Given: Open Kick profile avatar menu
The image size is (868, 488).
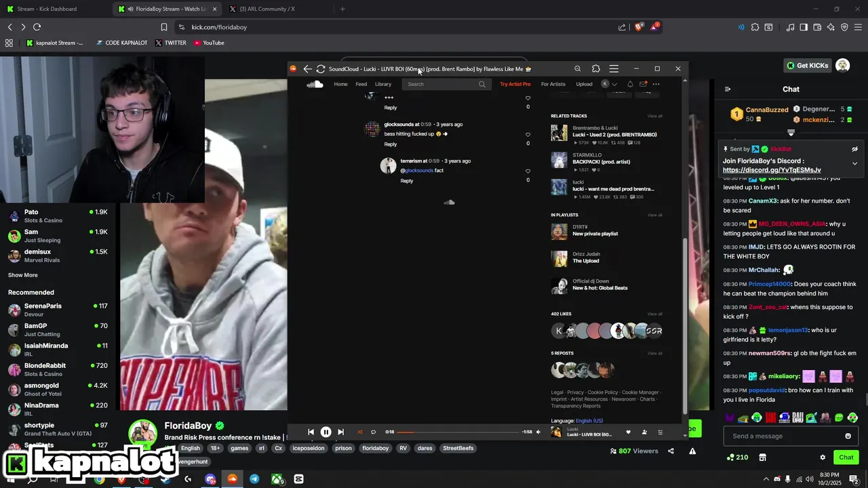Looking at the screenshot, I should 843,65.
